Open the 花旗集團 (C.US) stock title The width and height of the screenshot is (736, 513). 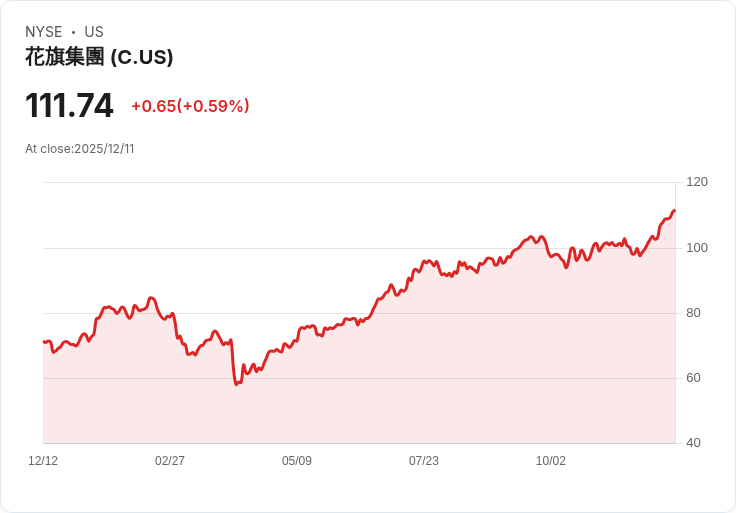click(x=99, y=57)
